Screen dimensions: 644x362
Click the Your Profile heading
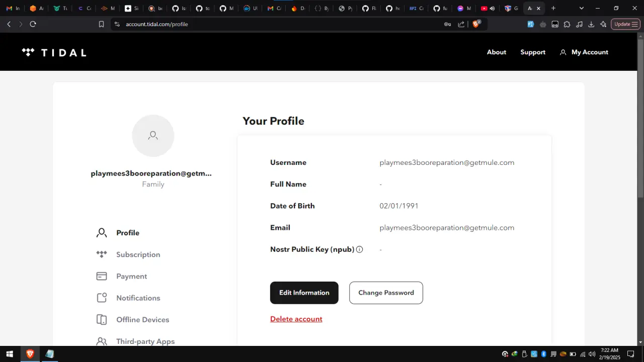tap(273, 121)
